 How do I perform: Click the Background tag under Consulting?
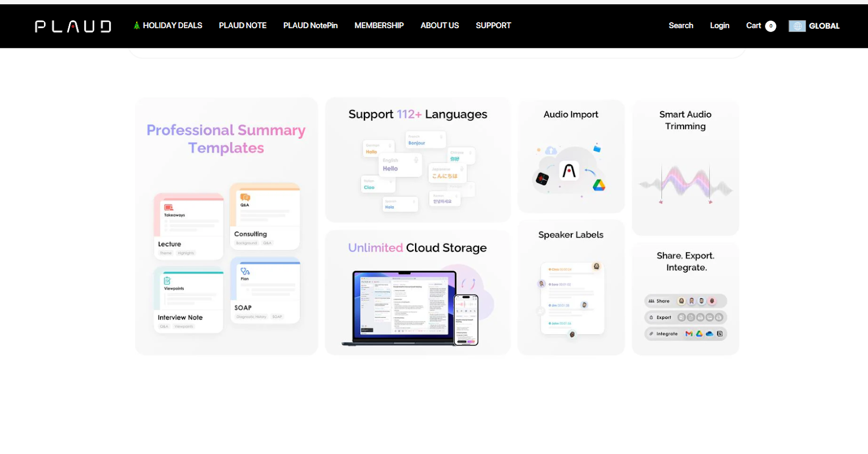coord(246,243)
